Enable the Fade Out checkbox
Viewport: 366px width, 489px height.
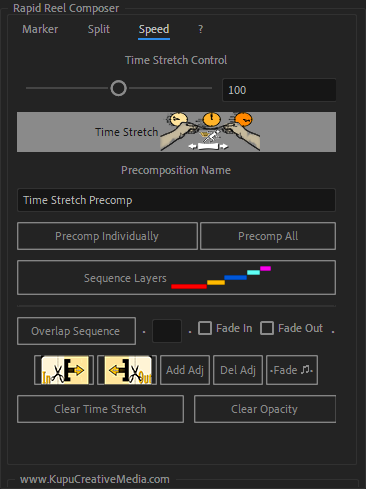(267, 328)
